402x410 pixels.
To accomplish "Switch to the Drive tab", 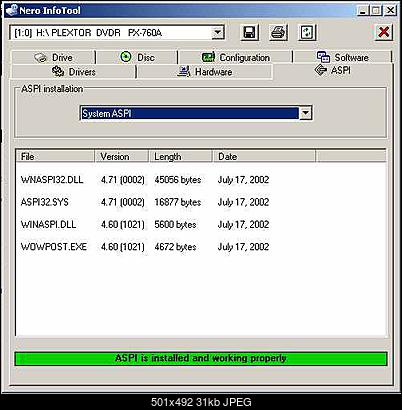I will click(x=53, y=57).
